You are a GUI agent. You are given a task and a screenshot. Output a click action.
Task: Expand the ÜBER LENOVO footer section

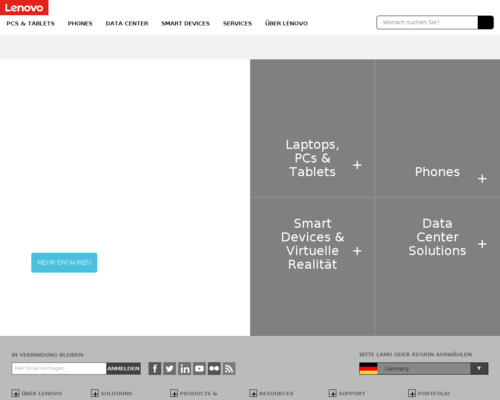(x=37, y=393)
